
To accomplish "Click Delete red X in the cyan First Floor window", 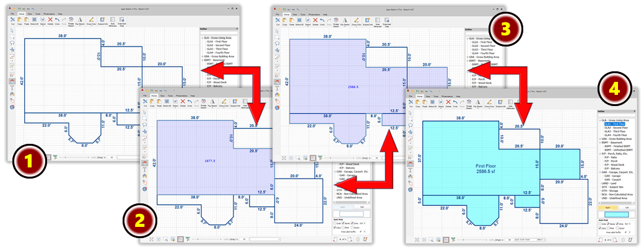I will pos(448,103).
